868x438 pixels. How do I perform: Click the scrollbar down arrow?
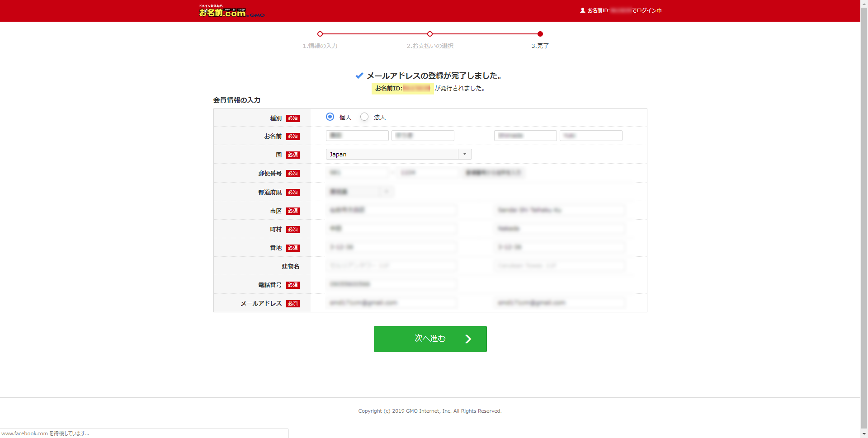click(x=864, y=434)
